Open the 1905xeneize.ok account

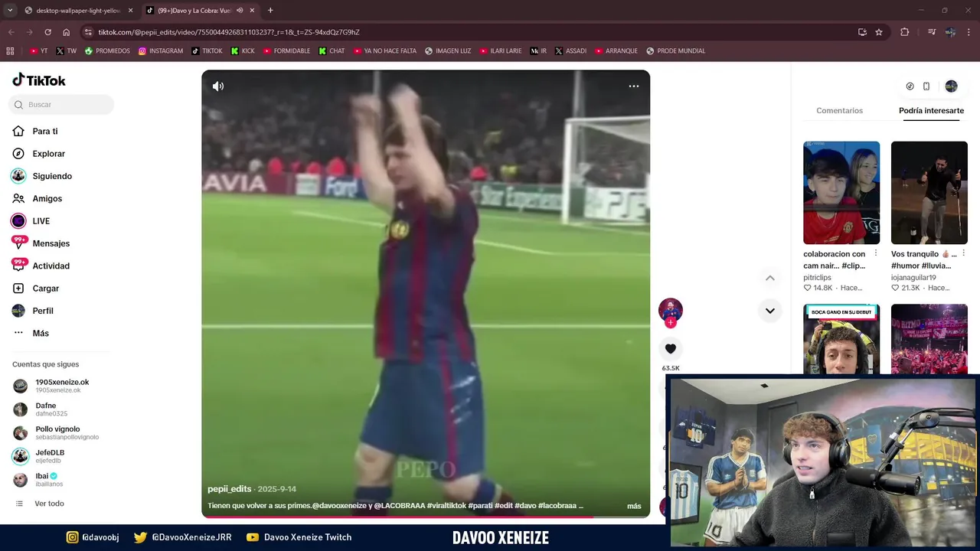click(61, 386)
